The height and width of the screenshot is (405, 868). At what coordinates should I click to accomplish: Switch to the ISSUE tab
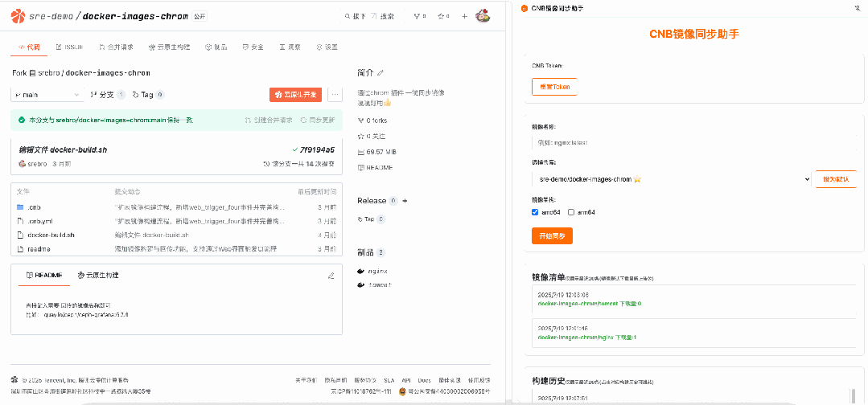tap(70, 47)
